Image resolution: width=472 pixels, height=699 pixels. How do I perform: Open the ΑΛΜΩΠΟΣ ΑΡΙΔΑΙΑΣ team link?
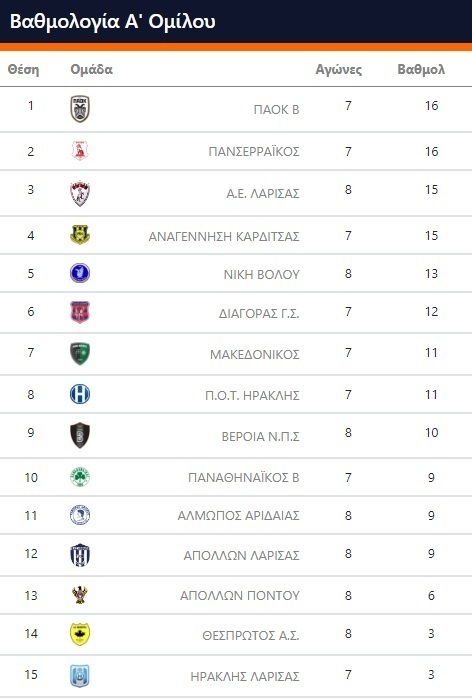[x=238, y=516]
